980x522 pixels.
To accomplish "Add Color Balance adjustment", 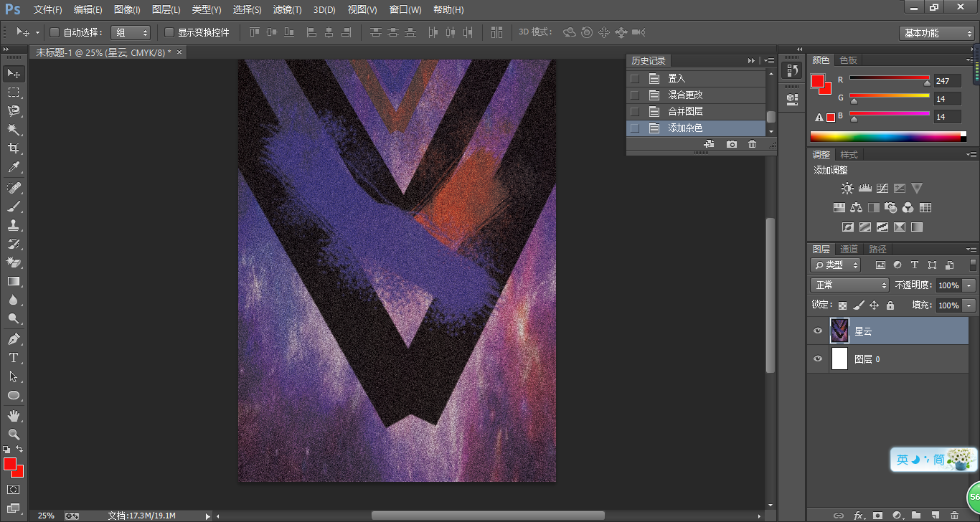I will pos(856,208).
